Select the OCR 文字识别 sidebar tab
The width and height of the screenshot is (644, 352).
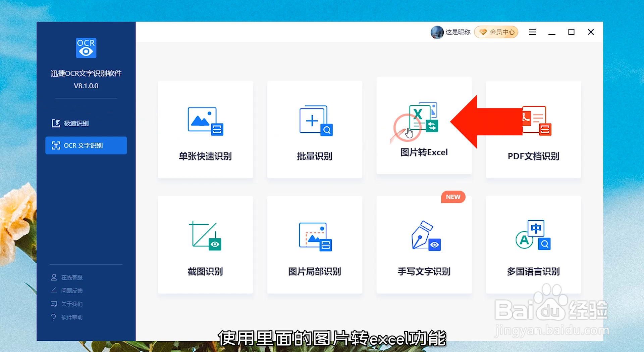tap(86, 145)
